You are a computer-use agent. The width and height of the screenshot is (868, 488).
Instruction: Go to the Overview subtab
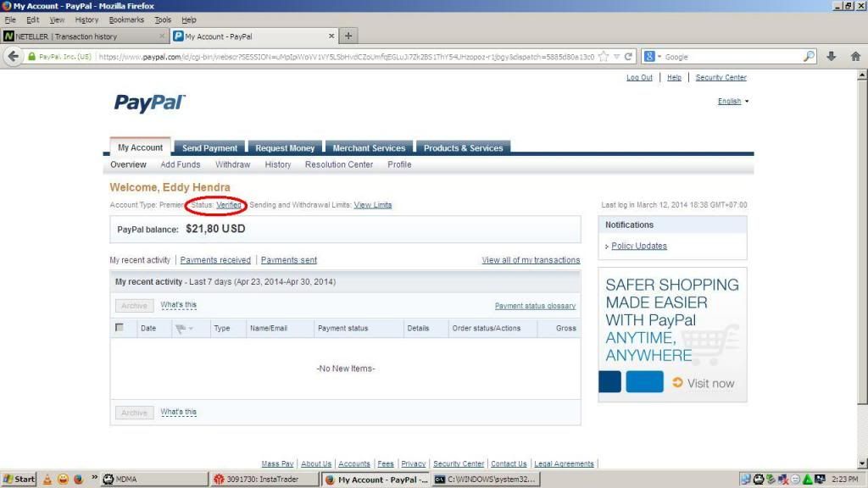coord(128,164)
